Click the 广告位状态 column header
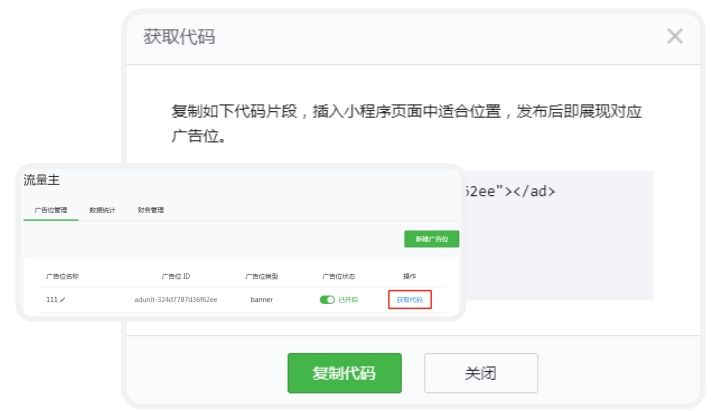Image resolution: width=711 pixels, height=411 pixels. point(338,275)
